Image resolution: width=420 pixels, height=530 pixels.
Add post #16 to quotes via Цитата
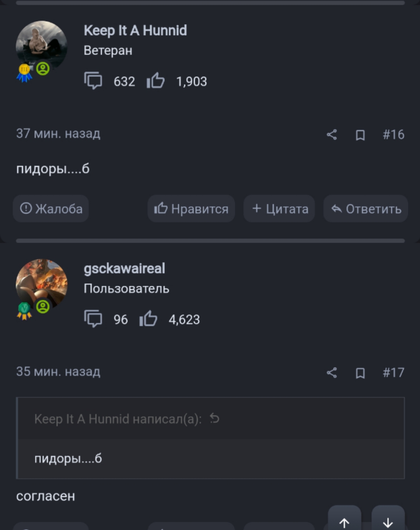(279, 209)
